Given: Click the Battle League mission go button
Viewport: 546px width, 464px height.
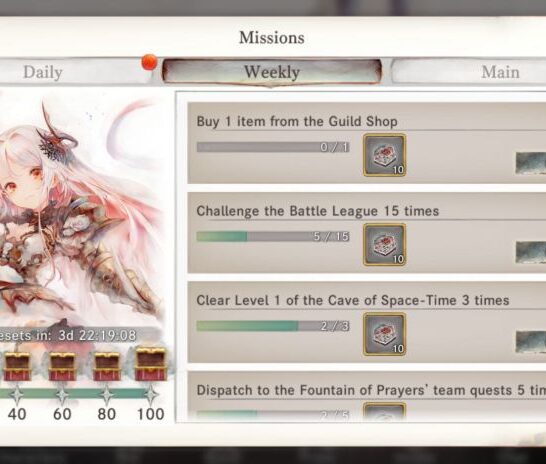Looking at the screenshot, I should (x=531, y=252).
